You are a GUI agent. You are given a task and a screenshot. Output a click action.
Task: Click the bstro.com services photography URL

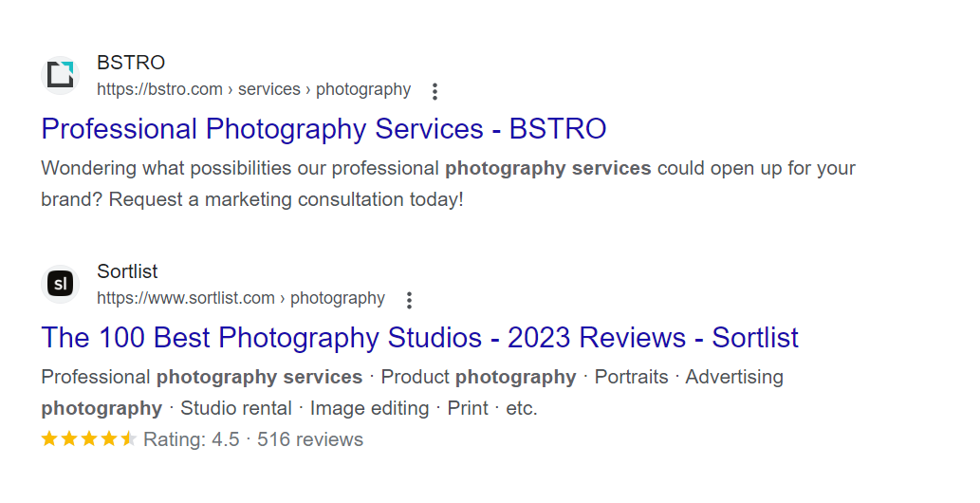coord(253,90)
